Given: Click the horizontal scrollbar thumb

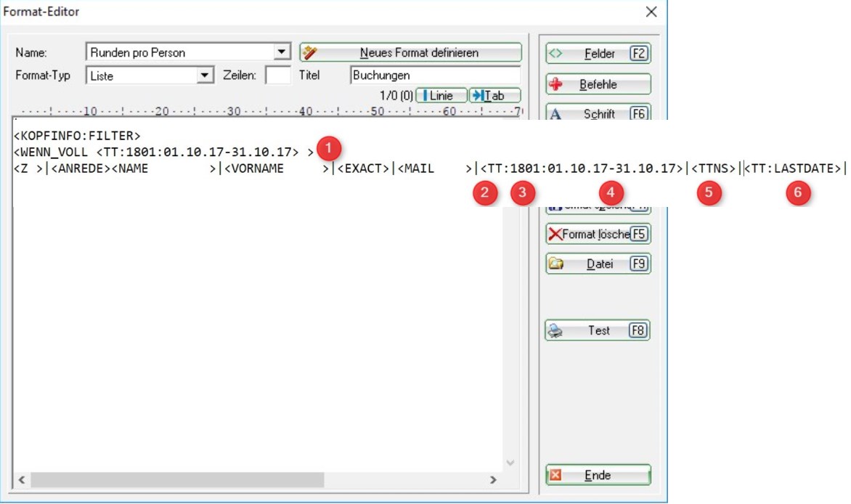Looking at the screenshot, I should tap(177, 479).
